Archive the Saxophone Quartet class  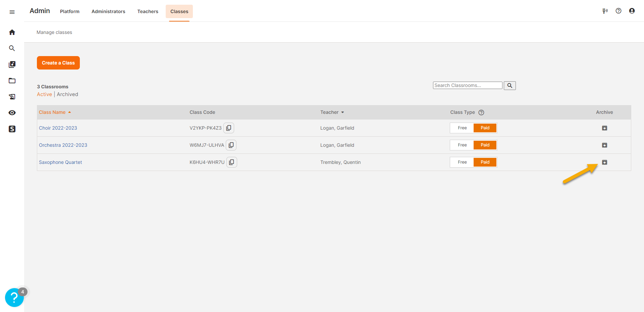tap(604, 162)
